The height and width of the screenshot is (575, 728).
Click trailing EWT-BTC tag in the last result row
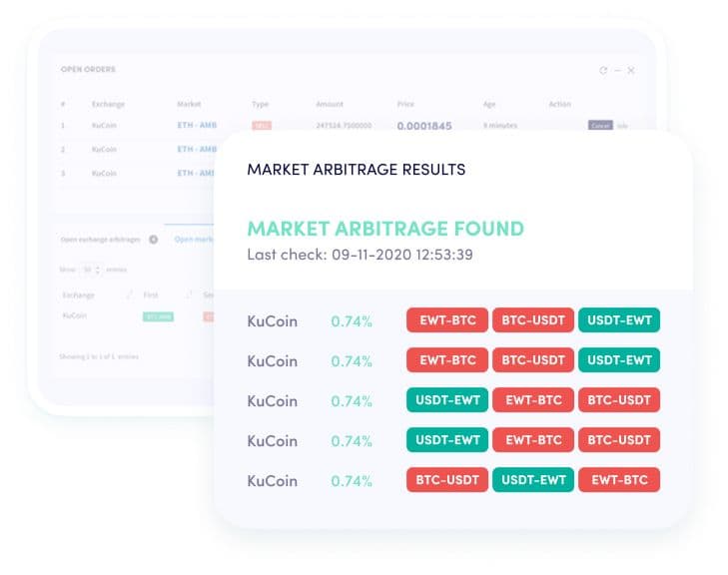pos(619,480)
